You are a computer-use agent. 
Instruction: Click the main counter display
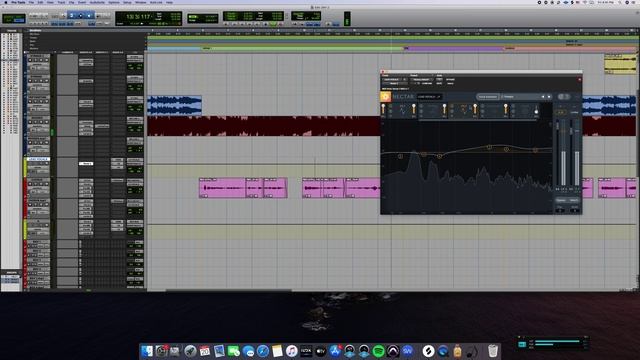pyautogui.click(x=139, y=17)
